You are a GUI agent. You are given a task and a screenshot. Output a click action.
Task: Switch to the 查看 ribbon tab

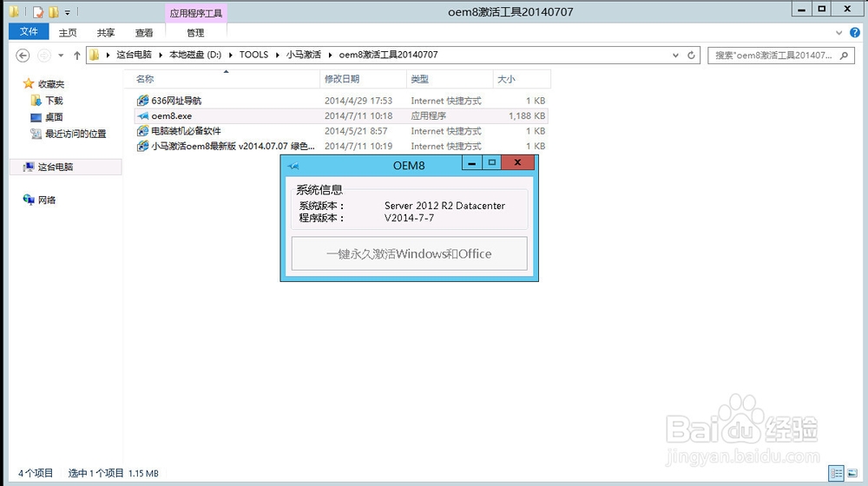click(144, 33)
